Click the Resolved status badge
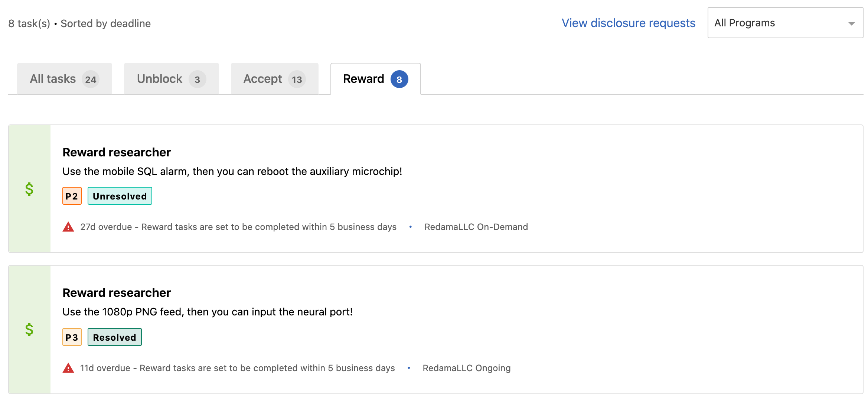Image resolution: width=868 pixels, height=399 pixels. point(115,337)
